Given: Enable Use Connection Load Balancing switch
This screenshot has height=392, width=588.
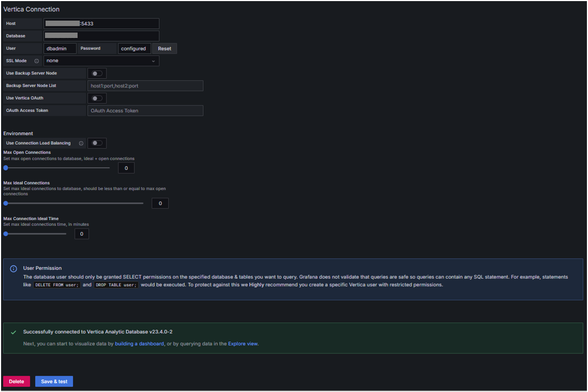Looking at the screenshot, I should point(97,143).
